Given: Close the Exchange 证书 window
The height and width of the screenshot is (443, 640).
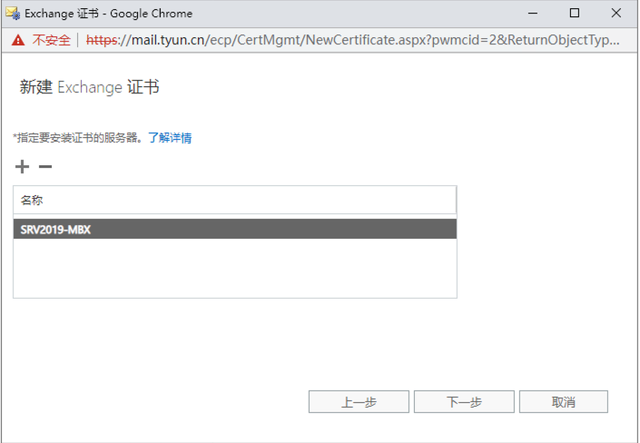Looking at the screenshot, I should [x=616, y=13].
